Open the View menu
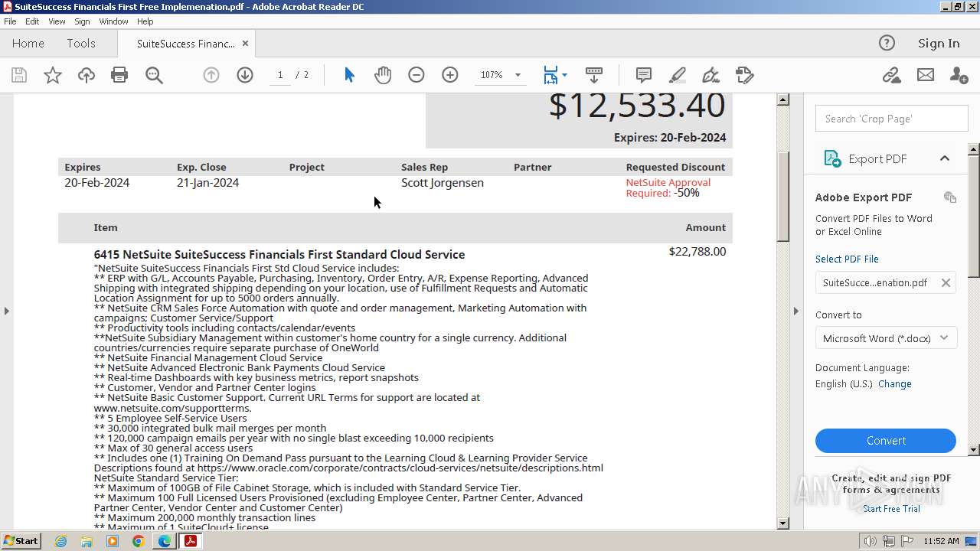The image size is (980, 551). pyautogui.click(x=57, y=21)
